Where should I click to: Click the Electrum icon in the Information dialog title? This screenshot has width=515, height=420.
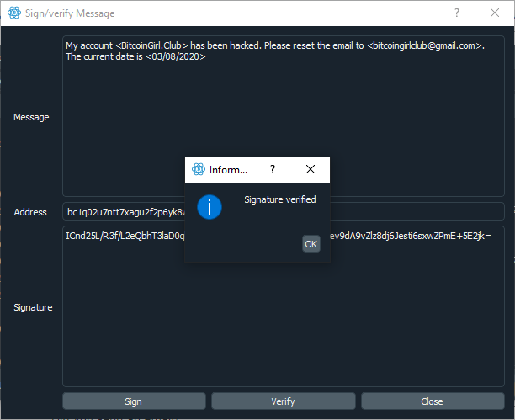coord(199,169)
